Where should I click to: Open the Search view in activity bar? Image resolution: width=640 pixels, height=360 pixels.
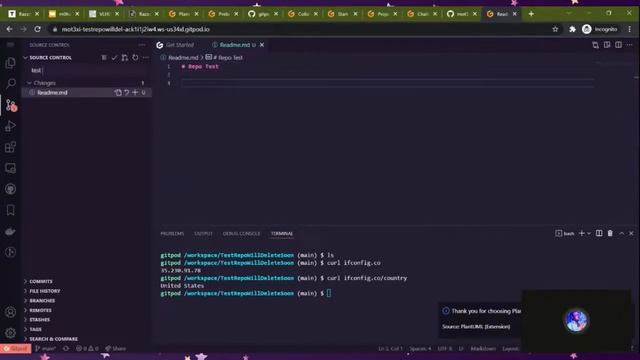pos(11,84)
